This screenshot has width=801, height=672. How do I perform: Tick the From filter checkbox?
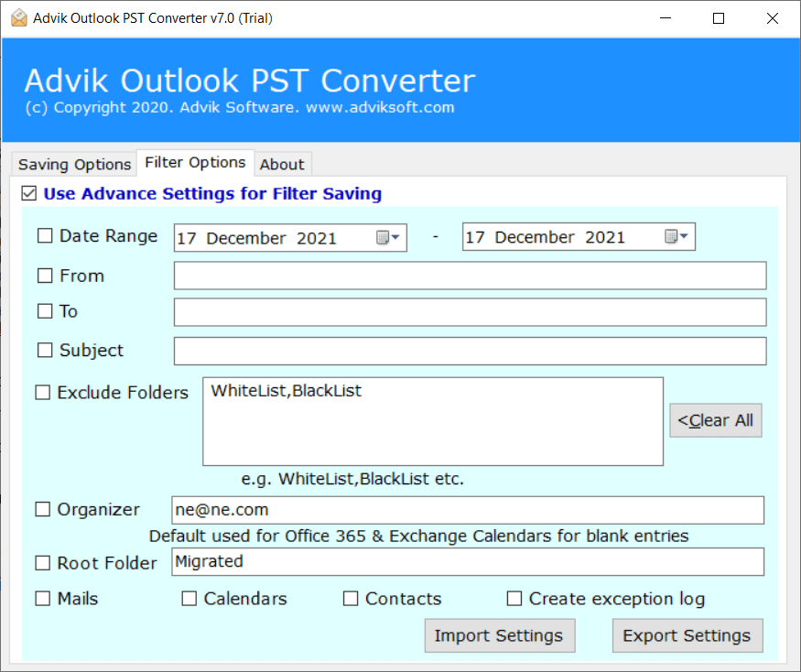45,276
